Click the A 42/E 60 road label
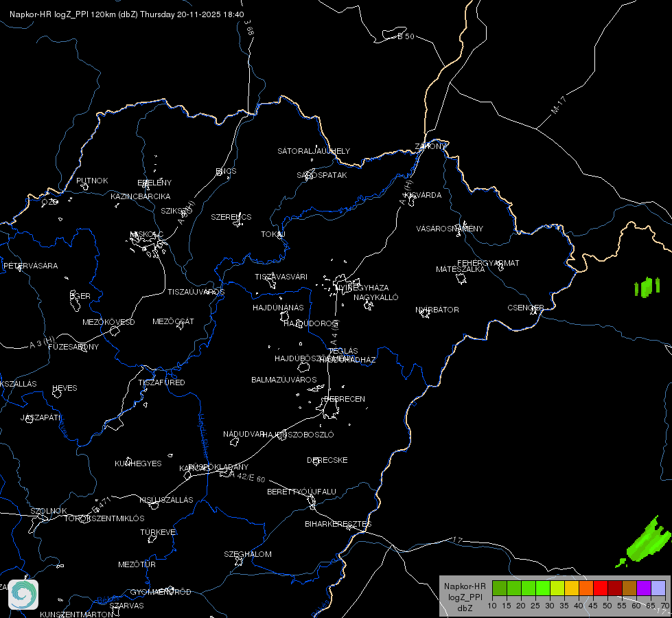672x618 pixels. pos(248,477)
